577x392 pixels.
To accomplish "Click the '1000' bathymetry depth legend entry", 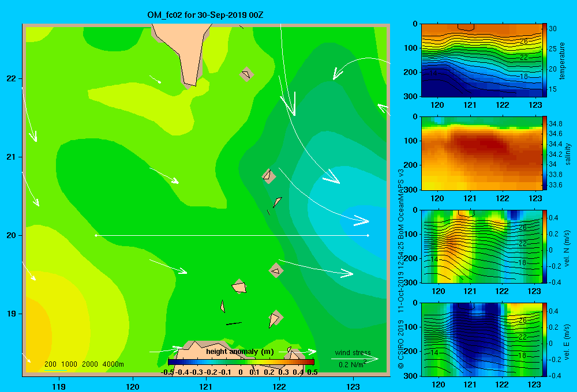I will [x=69, y=364].
